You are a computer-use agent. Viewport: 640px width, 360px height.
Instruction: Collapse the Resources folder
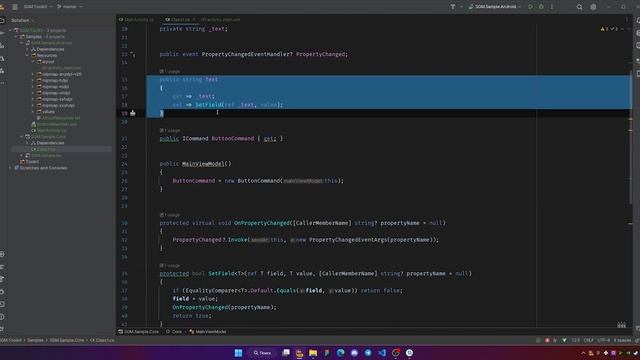(x=28, y=55)
